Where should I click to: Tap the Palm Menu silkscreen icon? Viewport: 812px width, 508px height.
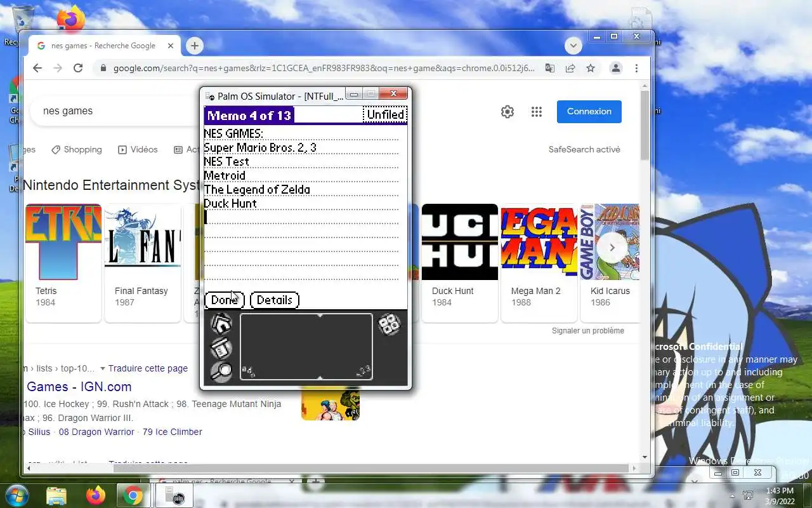tap(221, 348)
